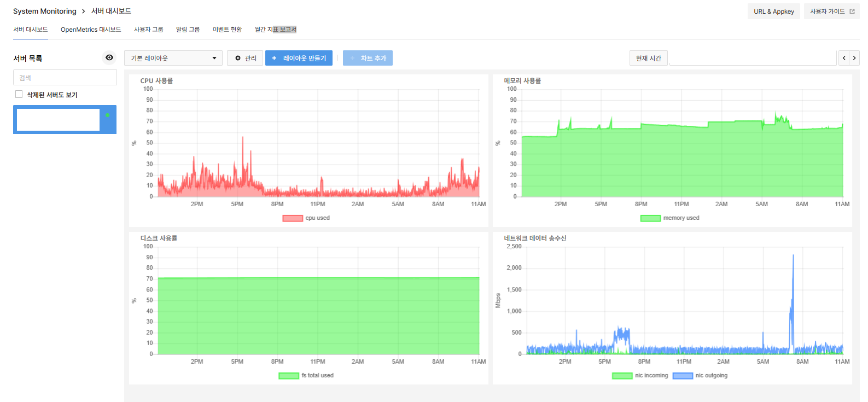The width and height of the screenshot is (868, 402).
Task: Click the 메모리 사용률 chart title
Action: (x=522, y=80)
